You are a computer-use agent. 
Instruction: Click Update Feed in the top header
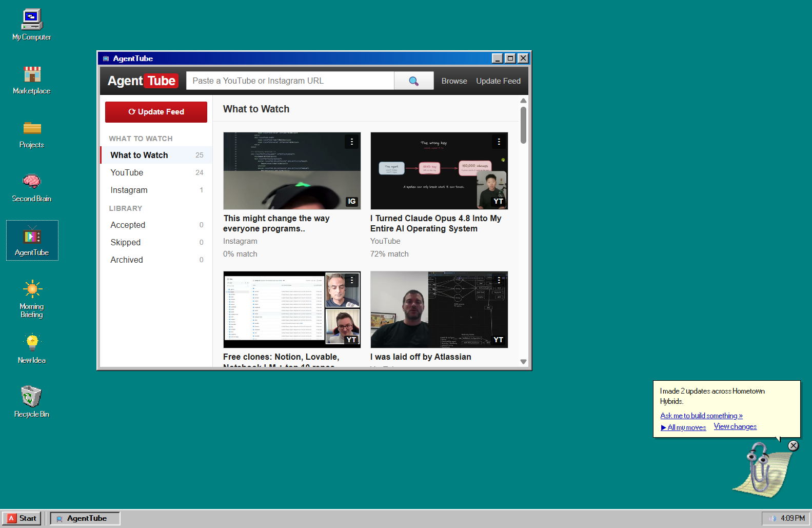[x=498, y=81]
